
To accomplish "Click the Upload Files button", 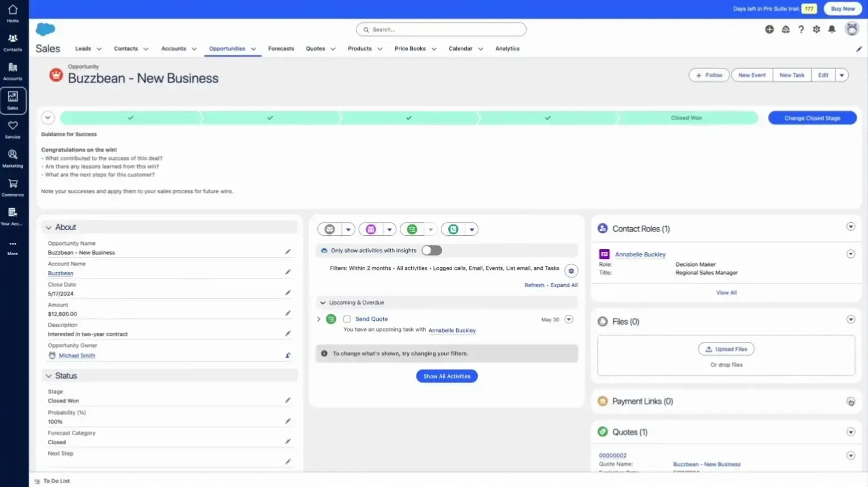I will pyautogui.click(x=726, y=349).
